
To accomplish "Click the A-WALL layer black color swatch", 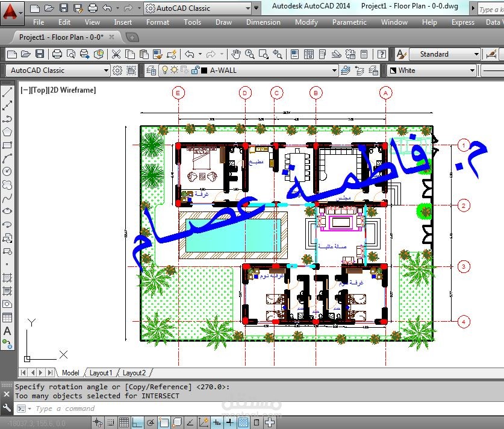I will click(204, 70).
